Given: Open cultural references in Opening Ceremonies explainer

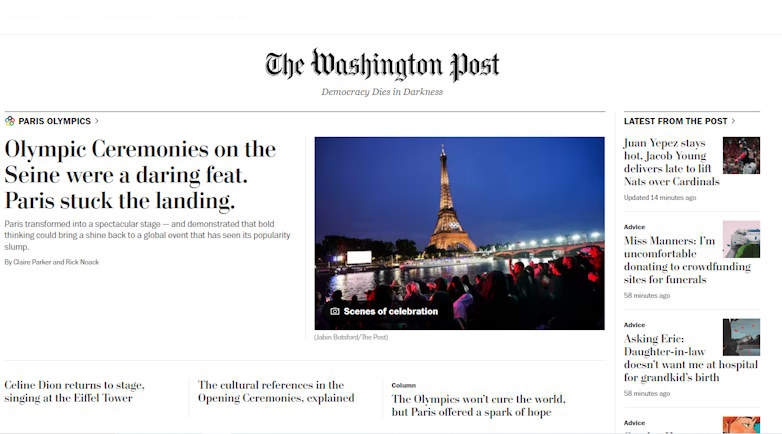Looking at the screenshot, I should click(276, 392).
